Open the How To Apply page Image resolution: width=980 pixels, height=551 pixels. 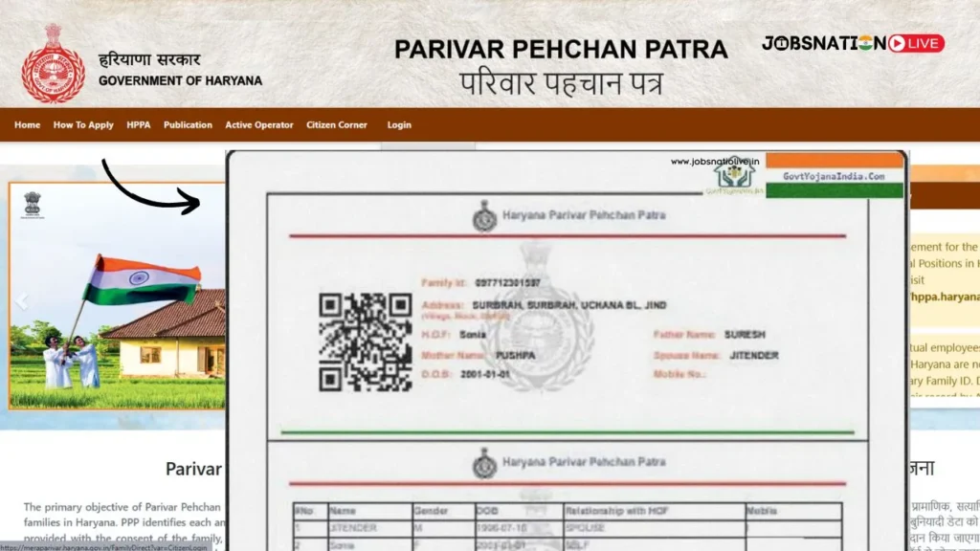tap(83, 125)
